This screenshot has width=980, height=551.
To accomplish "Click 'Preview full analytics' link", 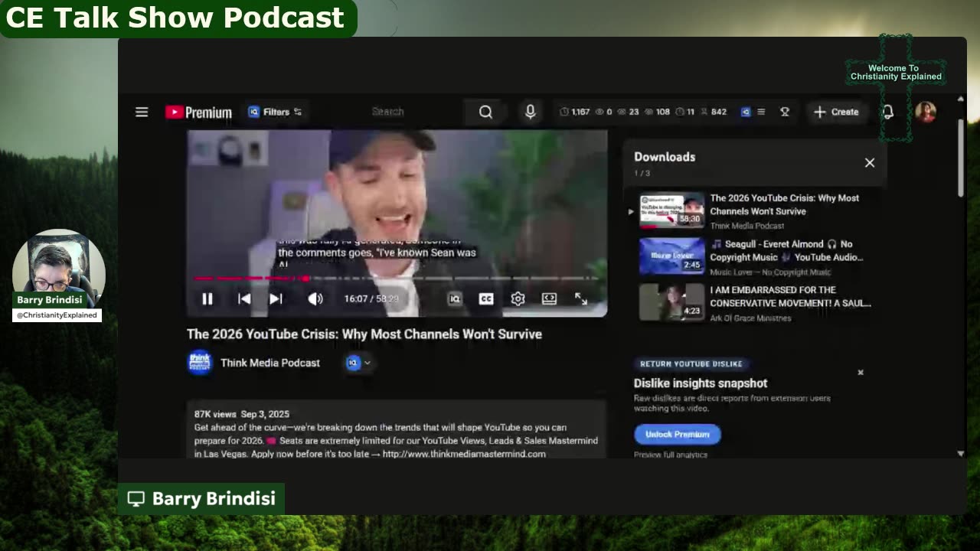I will pos(671,455).
